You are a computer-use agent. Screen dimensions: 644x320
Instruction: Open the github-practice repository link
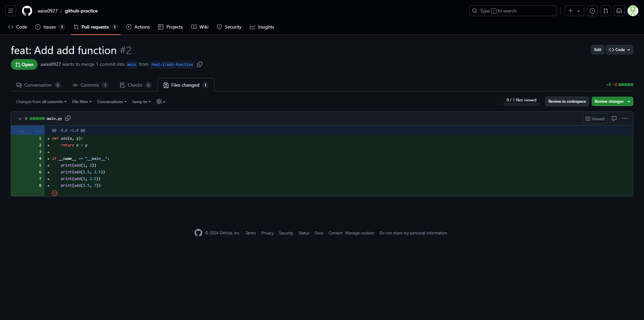(x=81, y=11)
